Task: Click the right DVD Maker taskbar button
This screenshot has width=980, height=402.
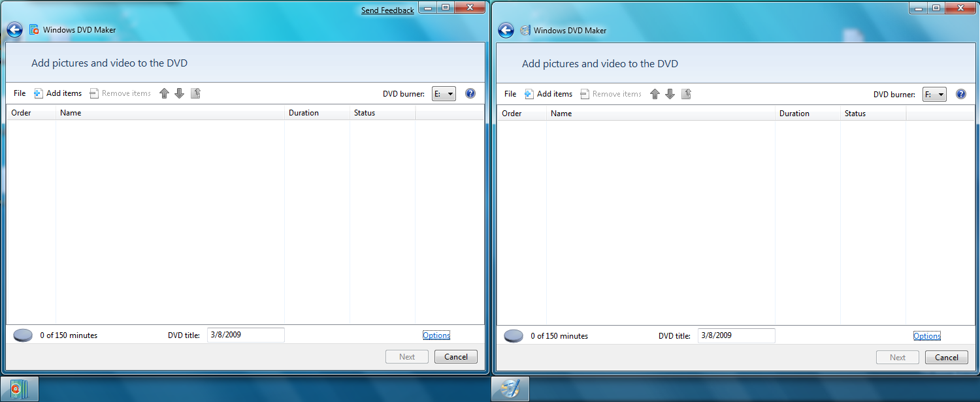Action: click(510, 389)
